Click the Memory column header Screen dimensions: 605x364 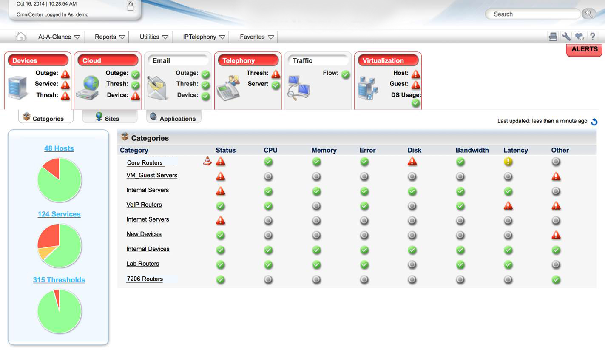(x=324, y=150)
